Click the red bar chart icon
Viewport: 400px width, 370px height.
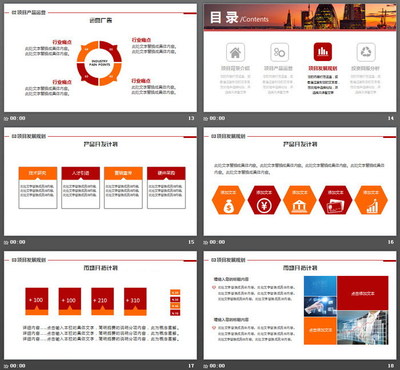tap(323, 52)
